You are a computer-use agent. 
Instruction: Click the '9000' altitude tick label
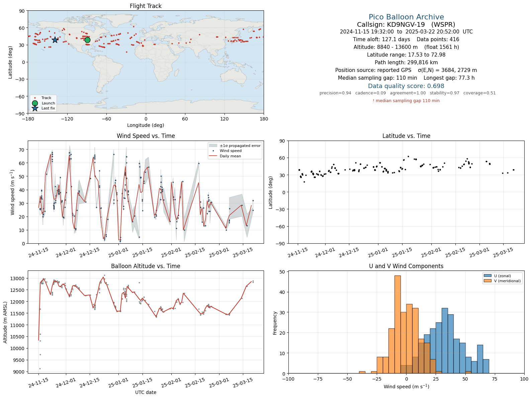point(19,372)
